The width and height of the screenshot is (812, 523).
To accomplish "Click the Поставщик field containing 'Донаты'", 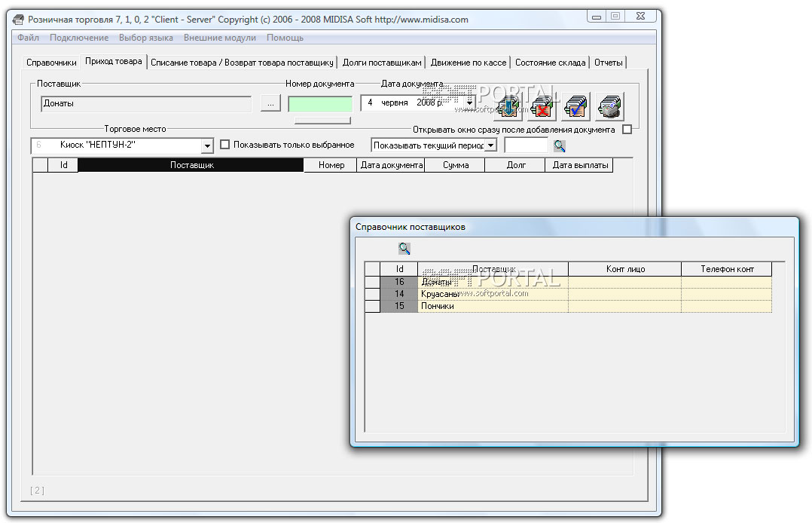I will [x=146, y=103].
